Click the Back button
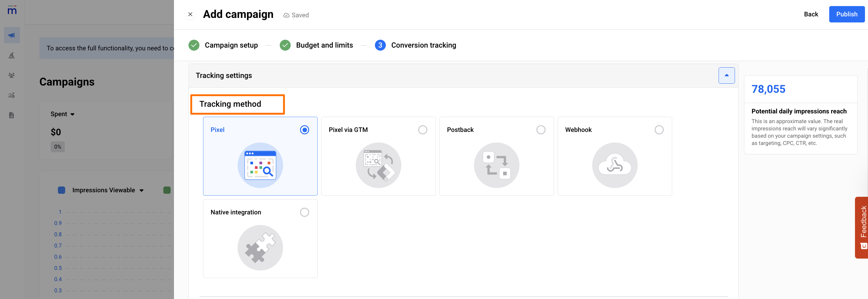The width and height of the screenshot is (868, 299). coord(810,14)
